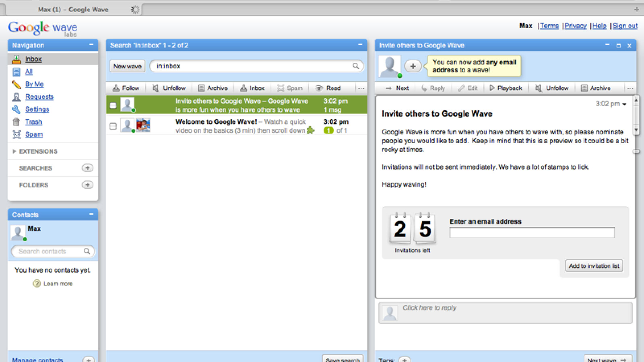Click the Playback toolbar button
This screenshot has width=644, height=362.
(x=506, y=88)
